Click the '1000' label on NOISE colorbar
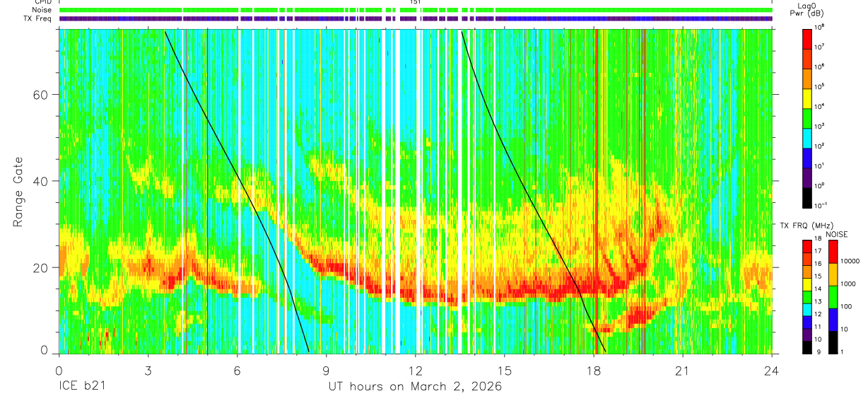This screenshot has height=401, width=868. pyautogui.click(x=848, y=284)
